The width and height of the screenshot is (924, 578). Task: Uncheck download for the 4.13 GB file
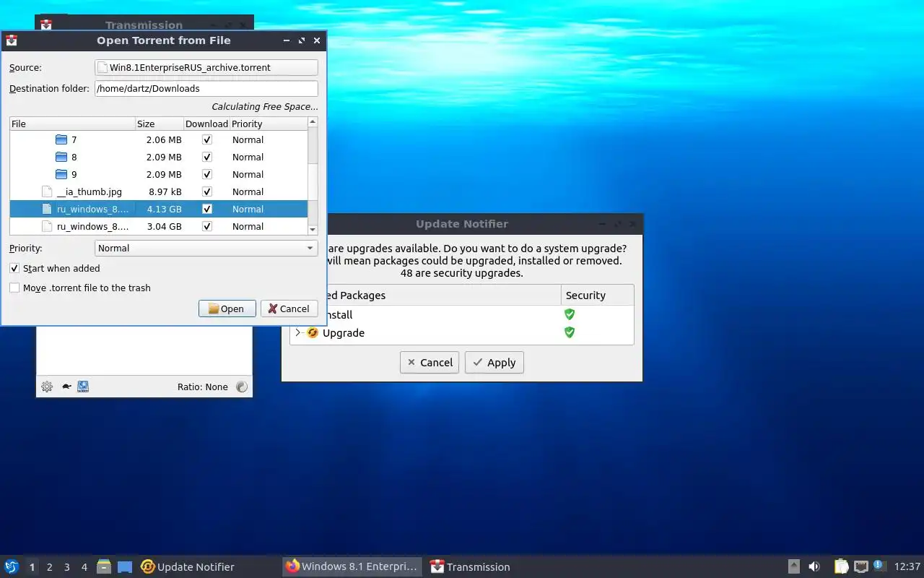click(x=207, y=209)
